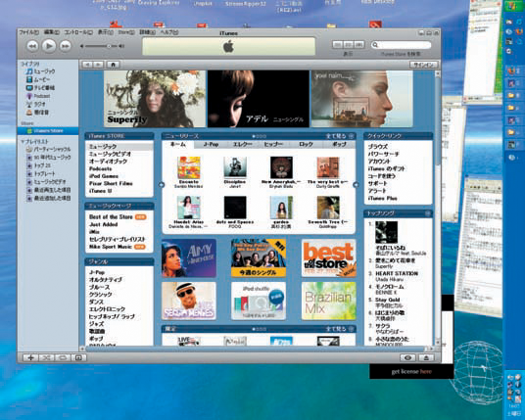The image size is (525, 420).
Task: Click the サインイン sign-in button
Action: (423, 65)
